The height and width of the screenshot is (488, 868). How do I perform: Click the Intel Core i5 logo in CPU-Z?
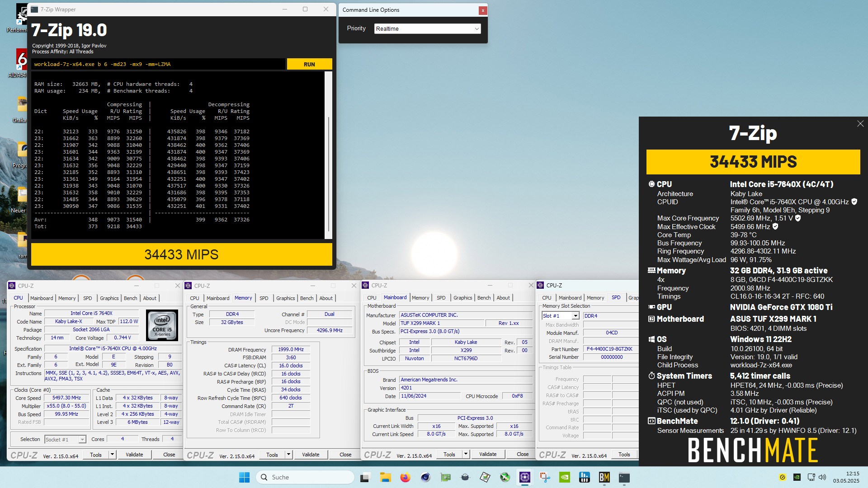[x=162, y=325]
